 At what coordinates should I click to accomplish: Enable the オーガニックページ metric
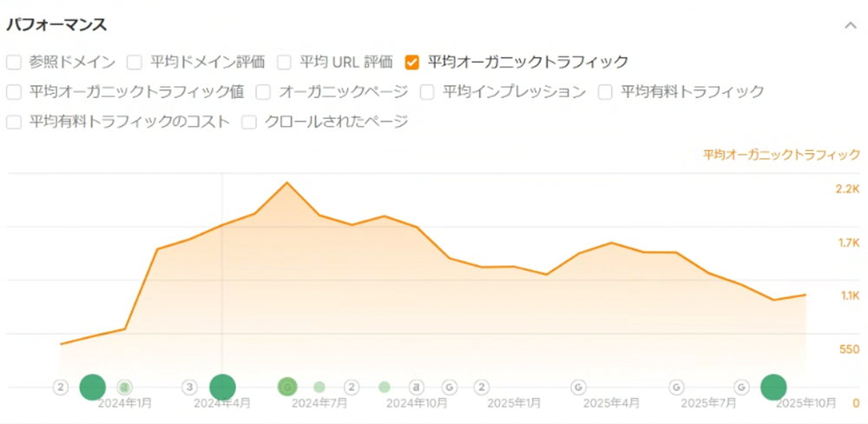point(263,91)
